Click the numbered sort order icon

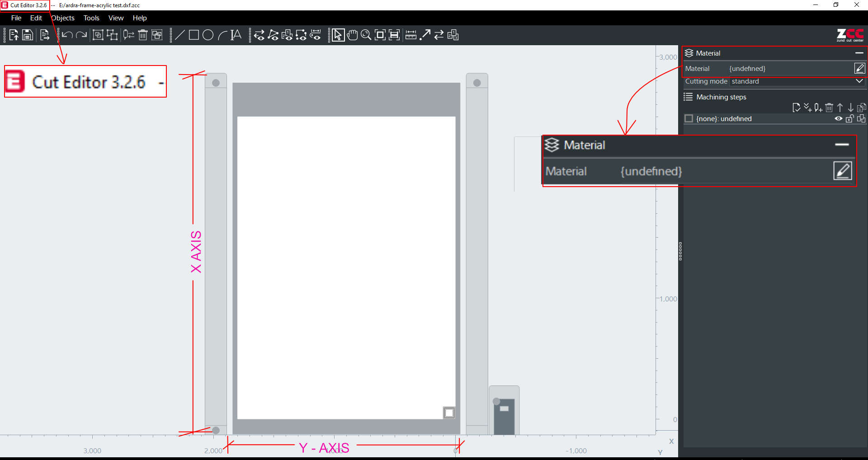coord(453,35)
